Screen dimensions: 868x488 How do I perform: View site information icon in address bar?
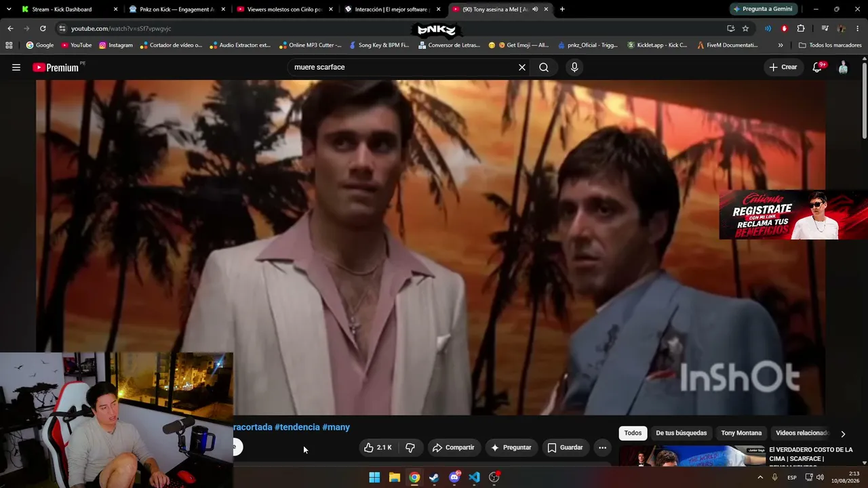point(62,28)
